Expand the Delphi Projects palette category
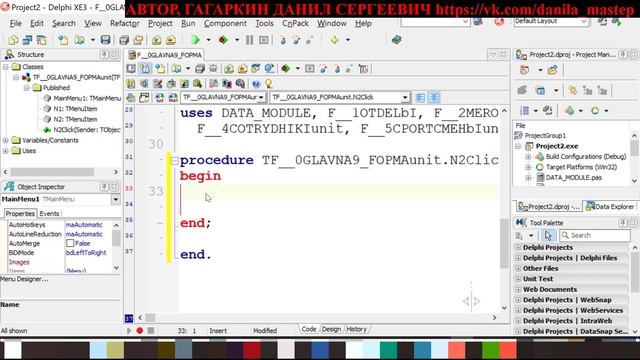 point(519,247)
